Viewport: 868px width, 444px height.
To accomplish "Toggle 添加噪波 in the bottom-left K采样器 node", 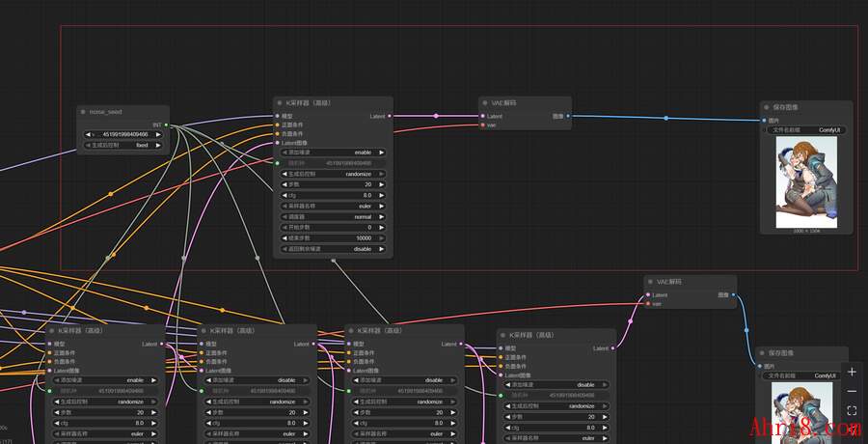I will click(104, 380).
